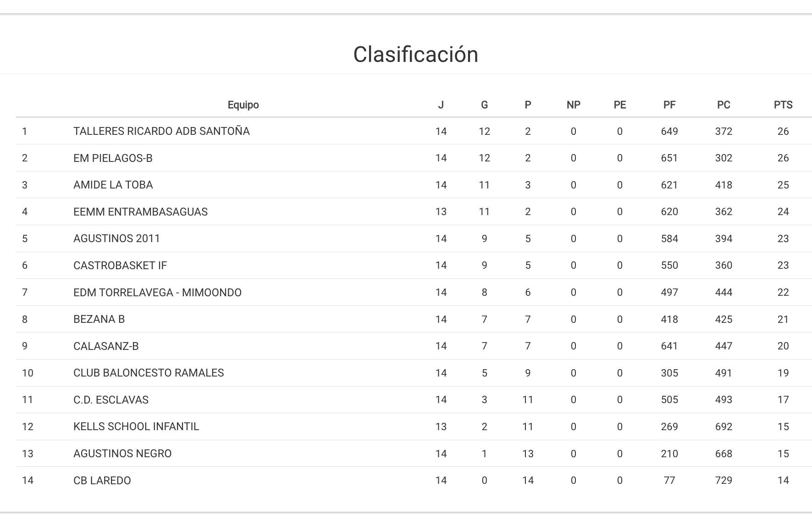Click the PTS column header
812x526 pixels.
pos(783,105)
